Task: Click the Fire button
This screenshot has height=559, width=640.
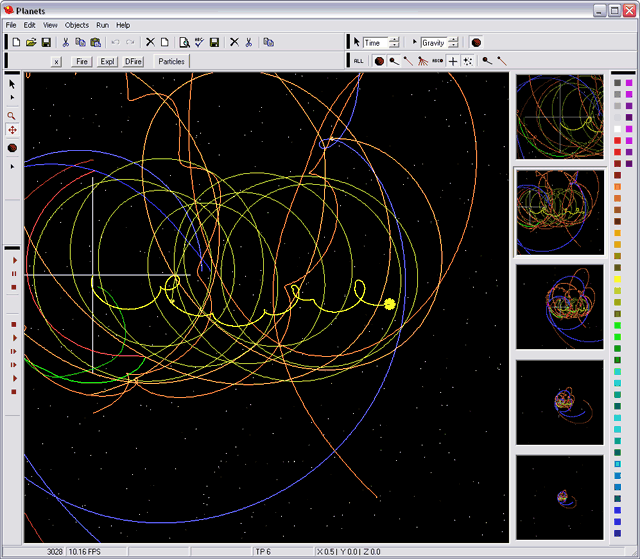Action: pos(82,62)
